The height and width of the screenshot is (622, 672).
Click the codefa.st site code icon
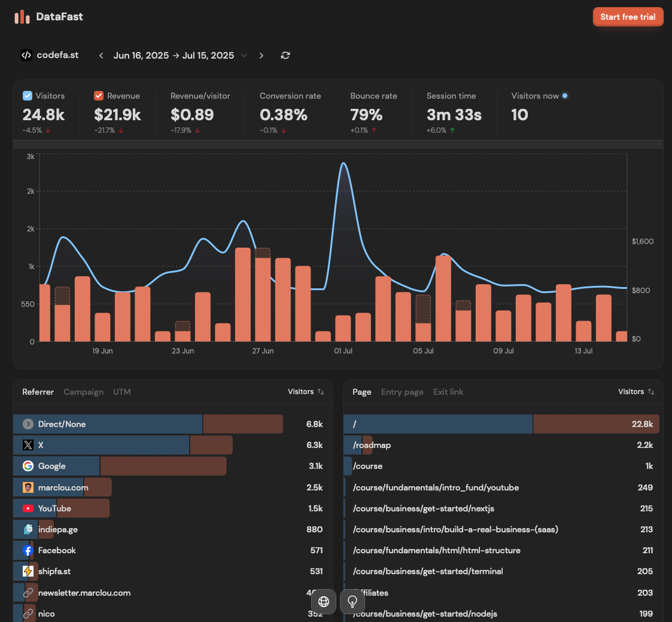26,55
